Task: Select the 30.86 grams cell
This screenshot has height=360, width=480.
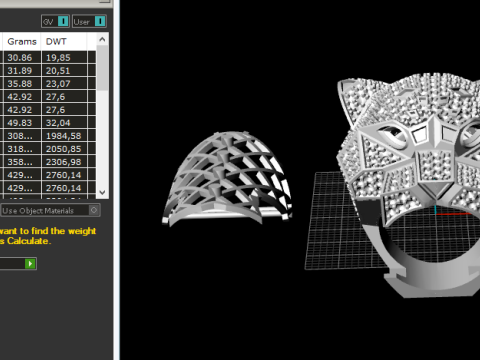Action: 22,58
